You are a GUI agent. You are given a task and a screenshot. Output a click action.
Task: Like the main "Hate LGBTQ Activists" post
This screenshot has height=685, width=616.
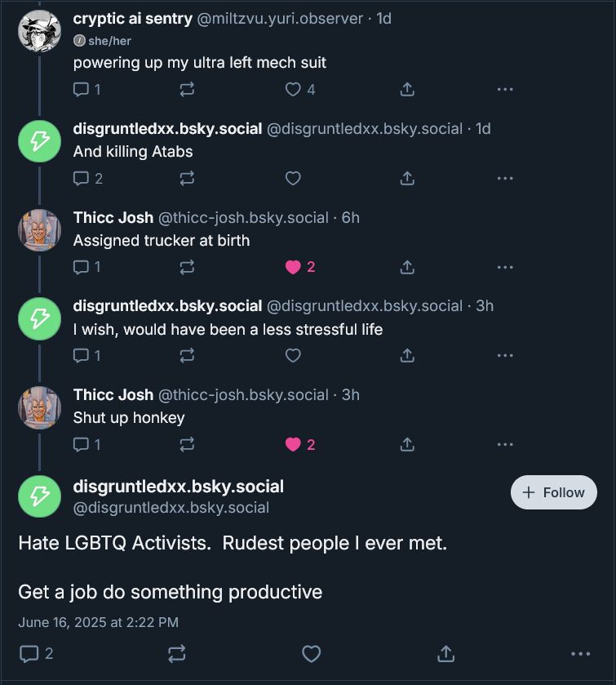311,653
